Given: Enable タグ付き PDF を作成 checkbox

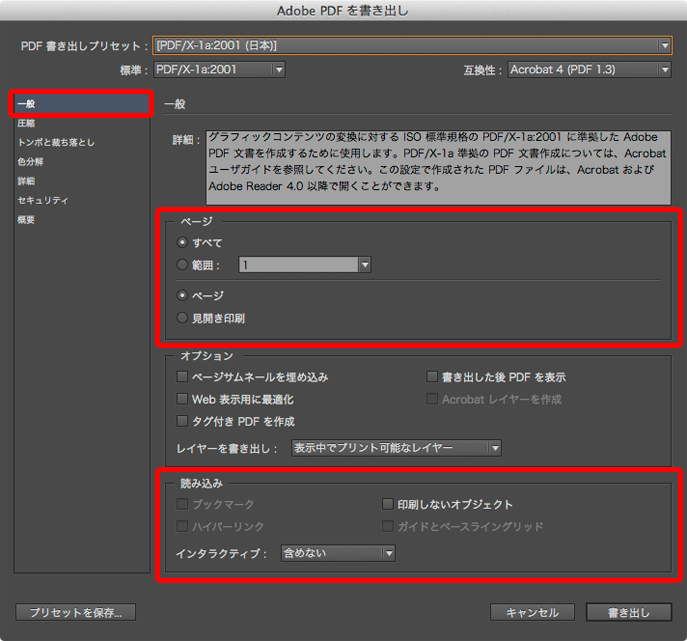Looking at the screenshot, I should [x=182, y=421].
